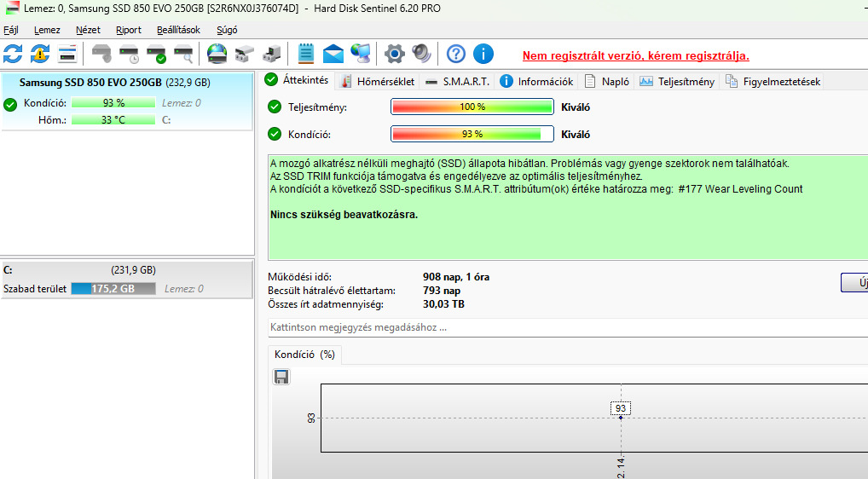
Task: Click the 33 °C temperature bar
Action: coord(113,119)
